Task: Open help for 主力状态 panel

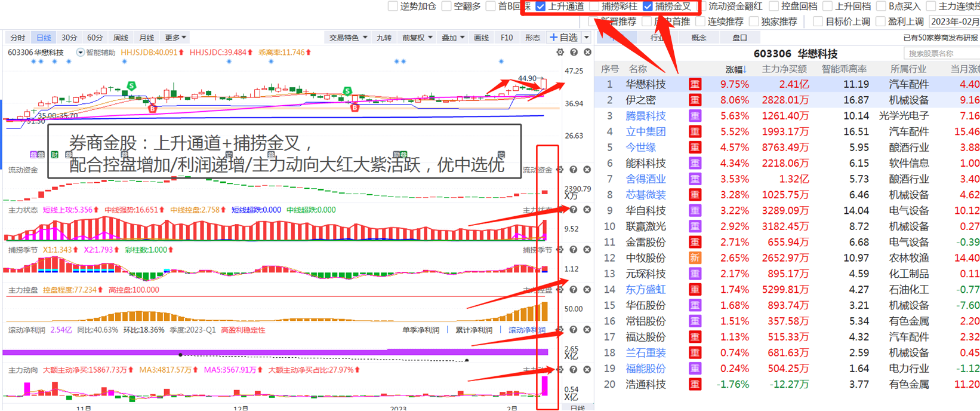Action: point(574,210)
